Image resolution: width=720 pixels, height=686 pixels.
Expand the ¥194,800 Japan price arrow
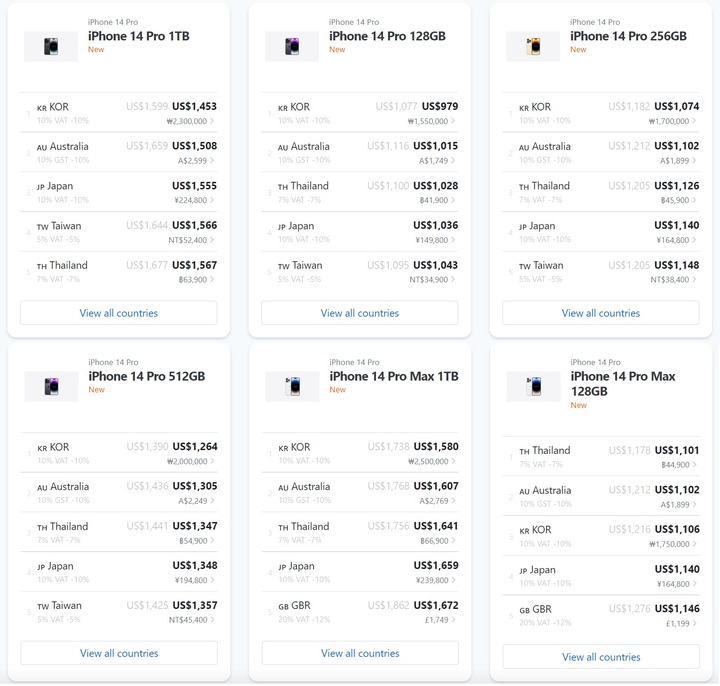point(213,580)
